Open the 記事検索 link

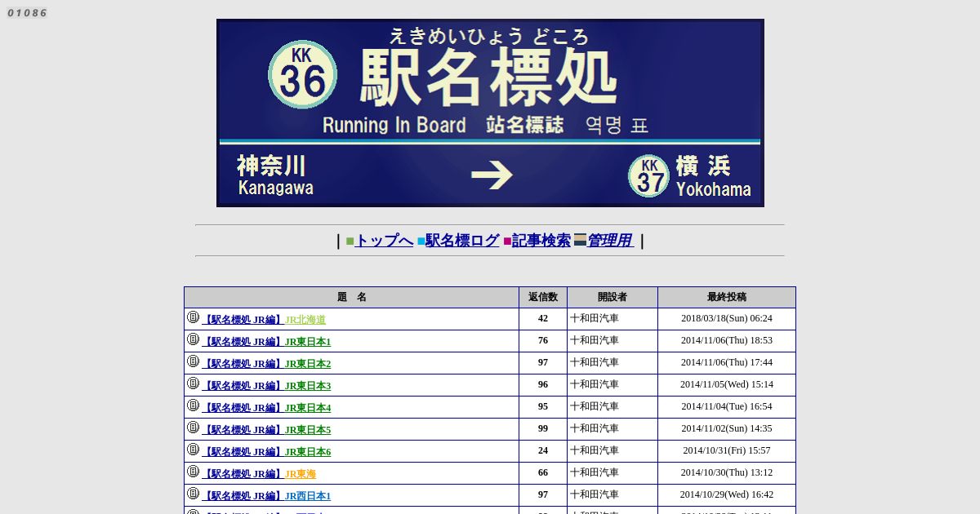tap(541, 240)
